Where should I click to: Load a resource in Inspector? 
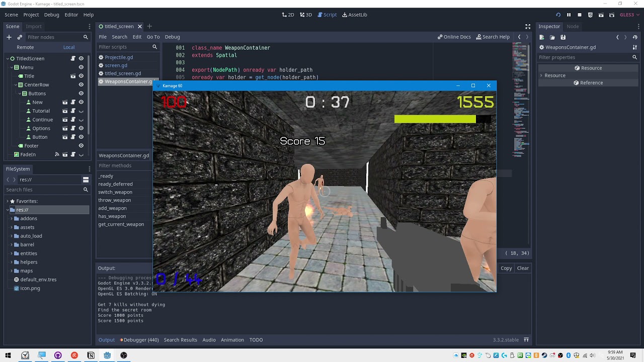point(552,37)
